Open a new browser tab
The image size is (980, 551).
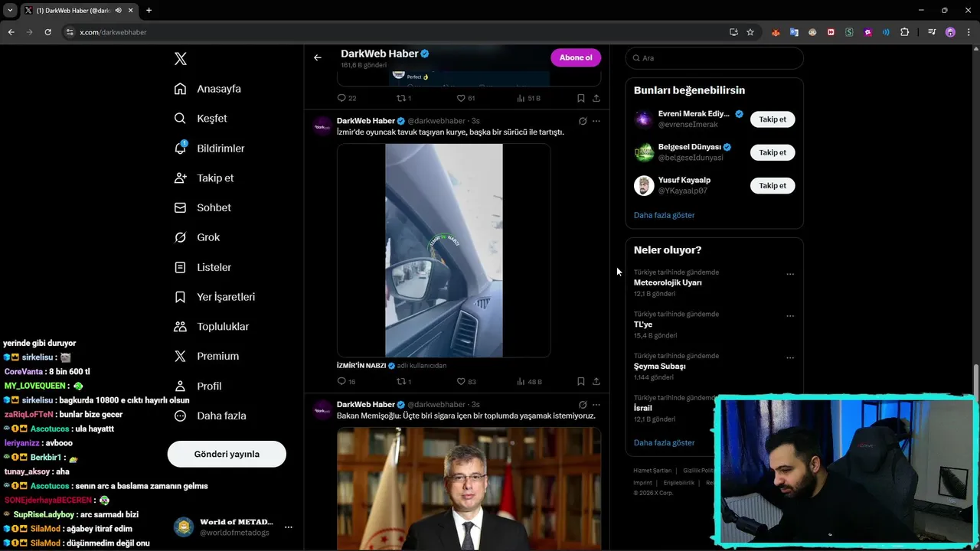pos(149,10)
